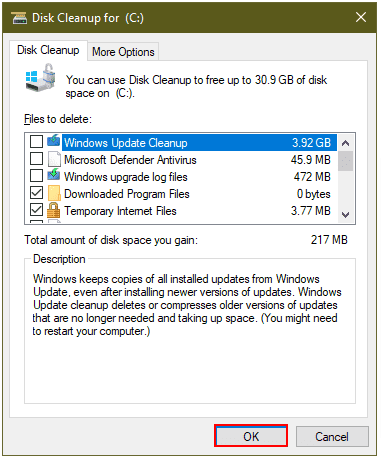Viewport: 381px width, 457px height.
Task: Select the Microsoft Defender Antivirus entry
Action: (130, 160)
